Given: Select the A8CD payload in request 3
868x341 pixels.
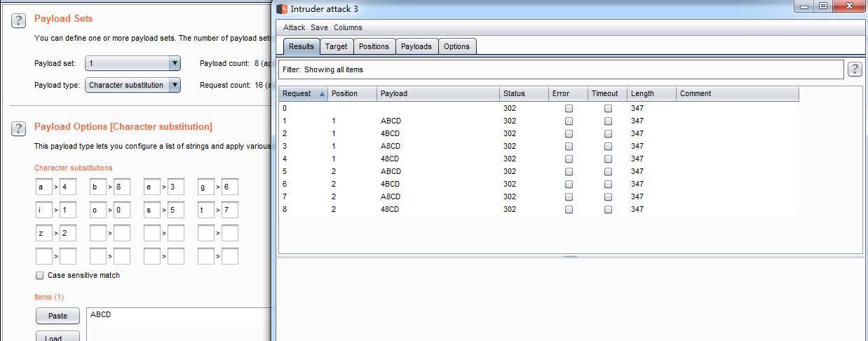Looking at the screenshot, I should pos(391,147).
